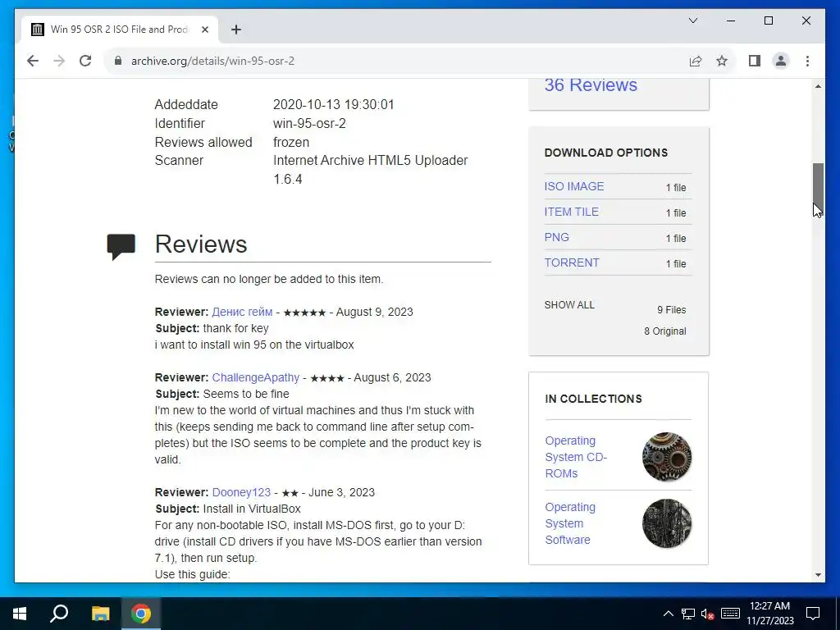This screenshot has height=630, width=840.
Task: Open the Operating System CD-ROMs collection link
Action: [x=576, y=457]
